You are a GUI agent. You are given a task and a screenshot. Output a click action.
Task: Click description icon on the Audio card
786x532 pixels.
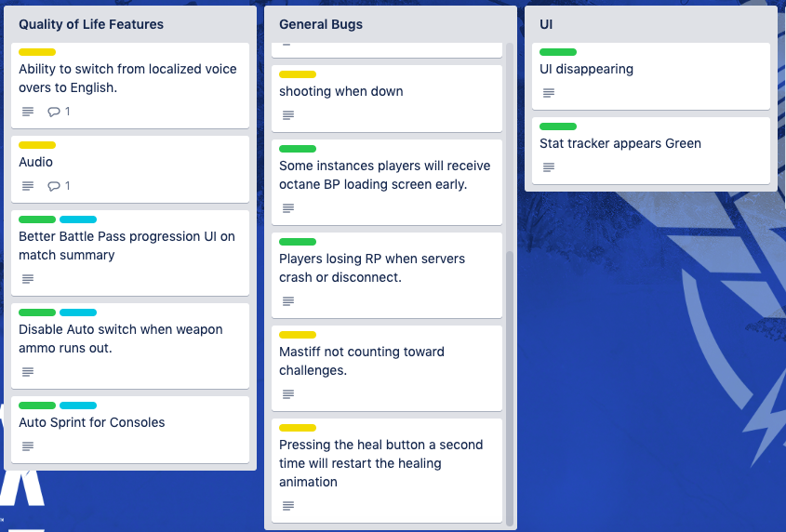coord(28,186)
